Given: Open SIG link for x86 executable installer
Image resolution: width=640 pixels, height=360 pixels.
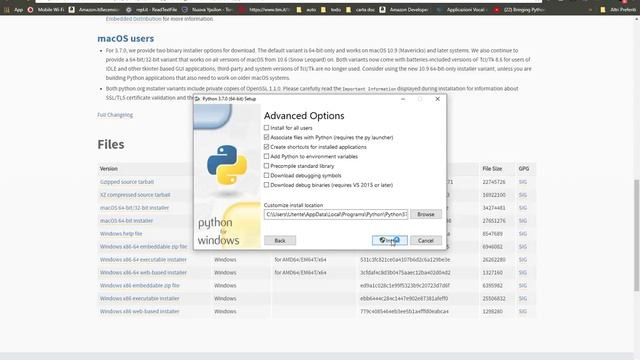Looking at the screenshot, I should pos(523,298).
